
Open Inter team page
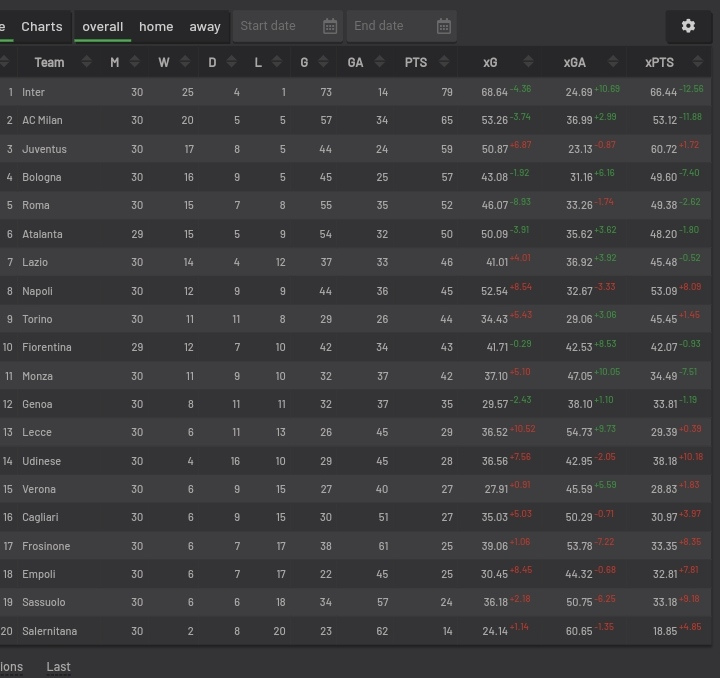[34, 92]
